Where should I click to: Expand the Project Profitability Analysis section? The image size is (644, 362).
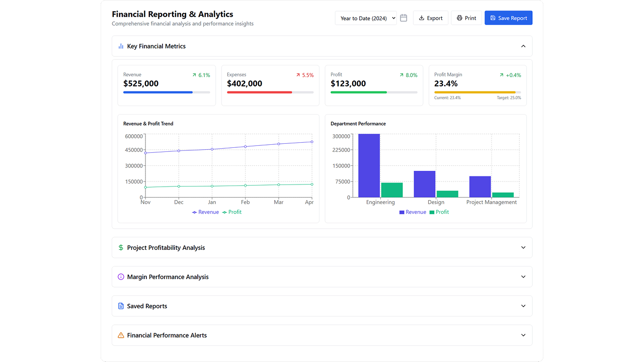(x=523, y=248)
